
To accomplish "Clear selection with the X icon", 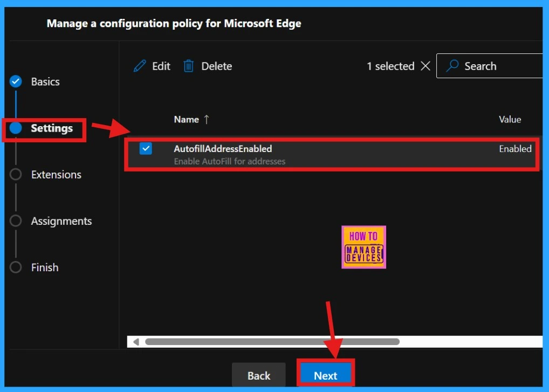I will [426, 66].
